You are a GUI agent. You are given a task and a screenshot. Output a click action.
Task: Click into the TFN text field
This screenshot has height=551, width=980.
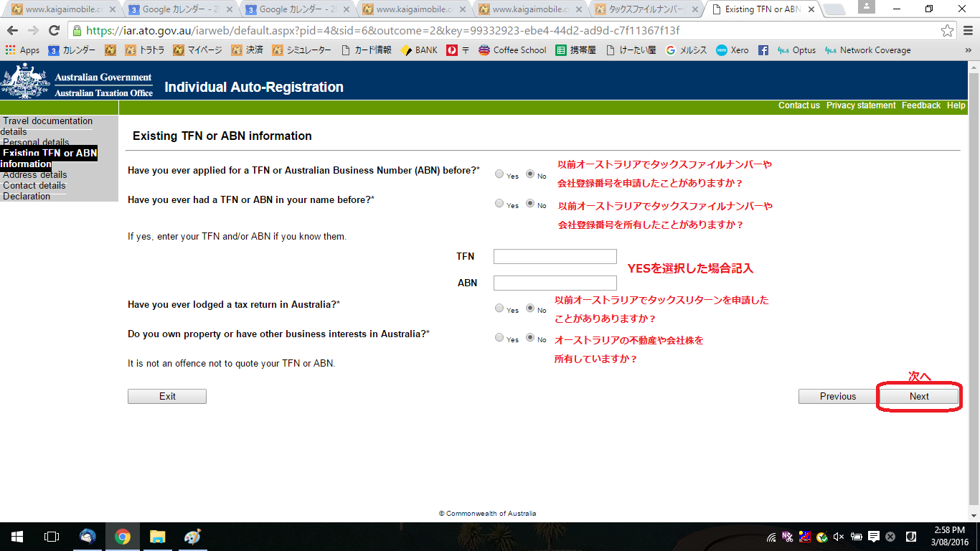pyautogui.click(x=555, y=256)
